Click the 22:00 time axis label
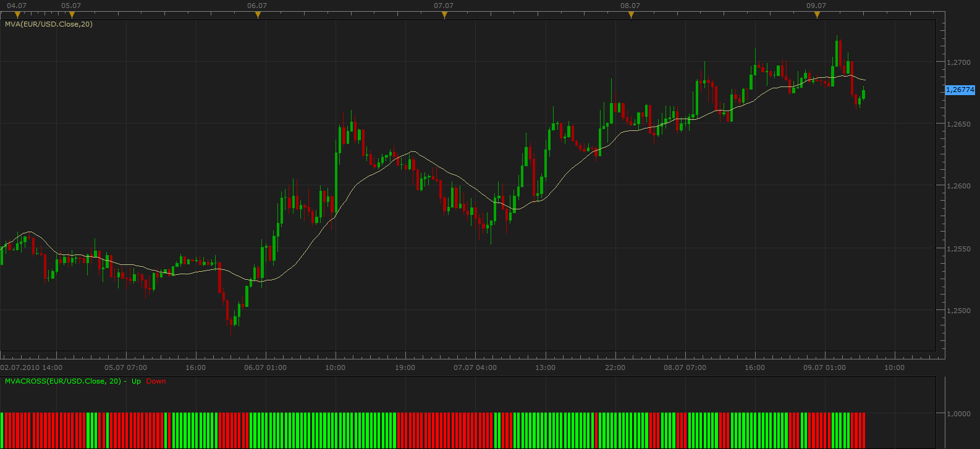The width and height of the screenshot is (980, 449). pyautogui.click(x=615, y=367)
